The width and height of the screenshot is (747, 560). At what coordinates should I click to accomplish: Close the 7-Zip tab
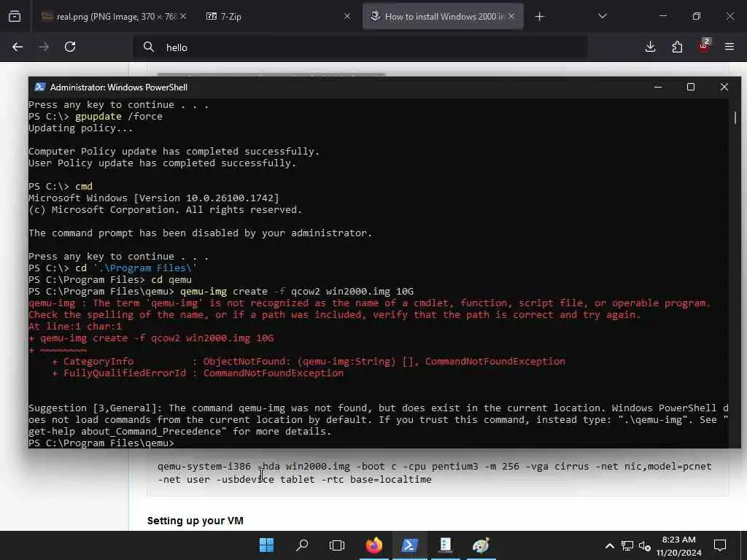347,17
